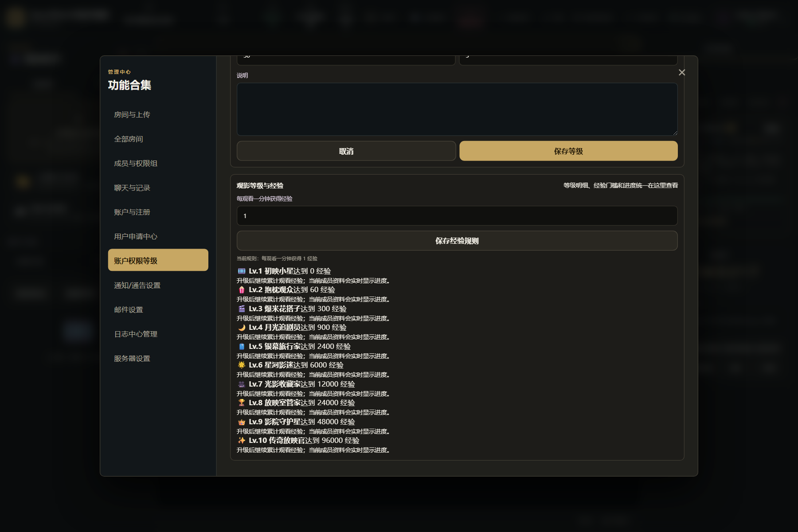This screenshot has width=798, height=532.
Task: Click the trophy icon for Lv.8 放映室管家
Action: pos(242,403)
